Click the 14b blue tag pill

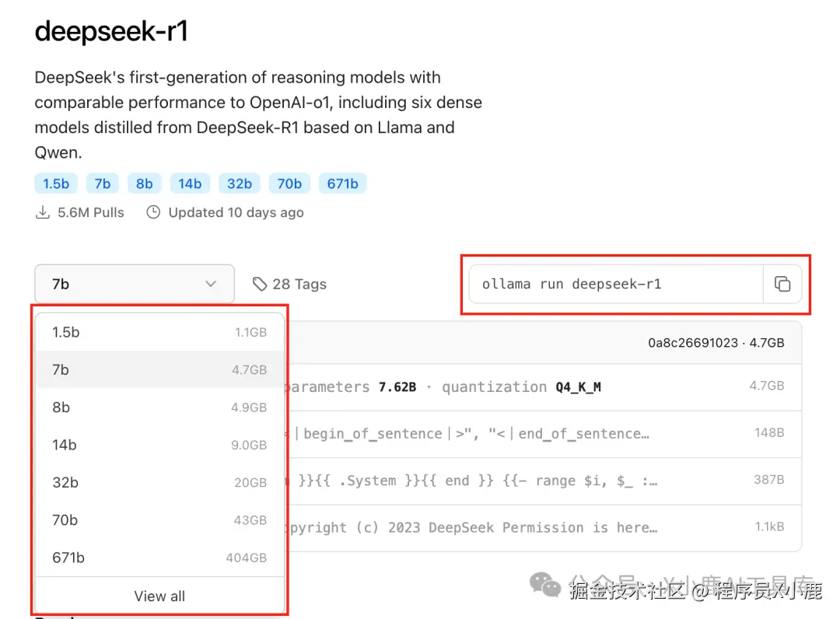coord(191,184)
